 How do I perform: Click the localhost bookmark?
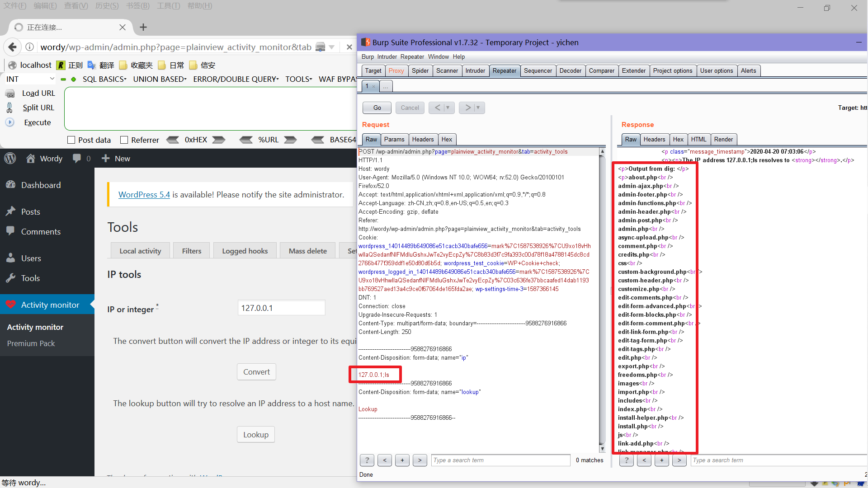(30, 65)
